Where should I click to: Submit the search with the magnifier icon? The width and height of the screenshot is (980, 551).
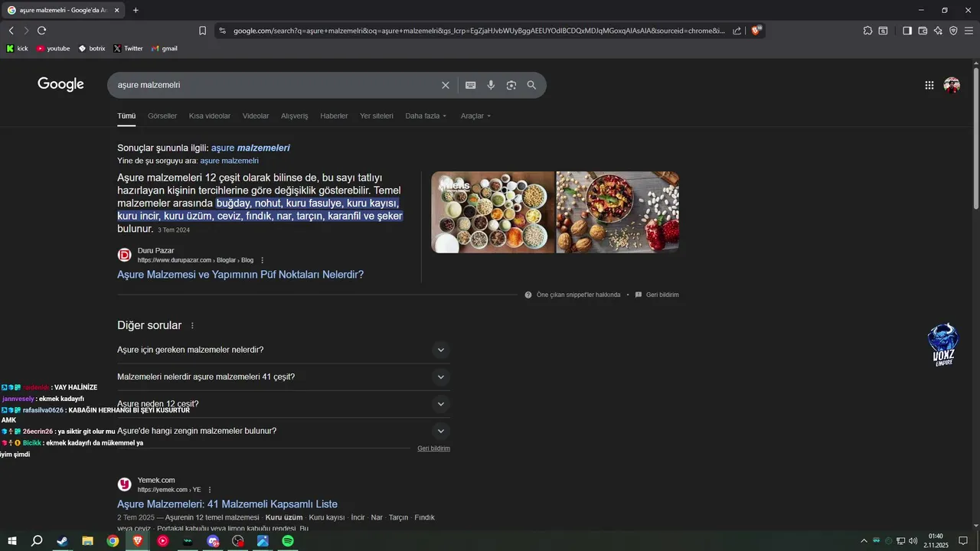coord(531,85)
